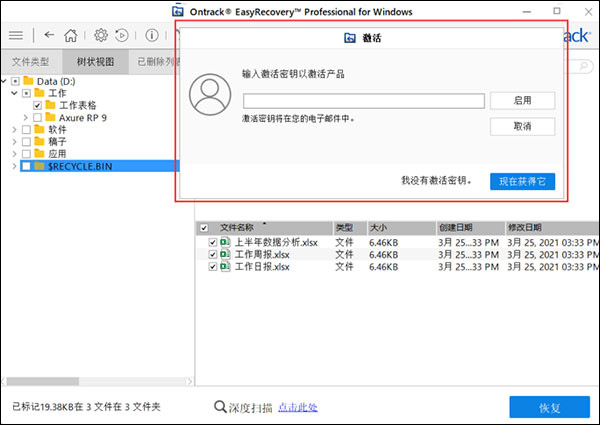600x425 pixels.
Task: Focus the activation key input field
Action: 364,101
